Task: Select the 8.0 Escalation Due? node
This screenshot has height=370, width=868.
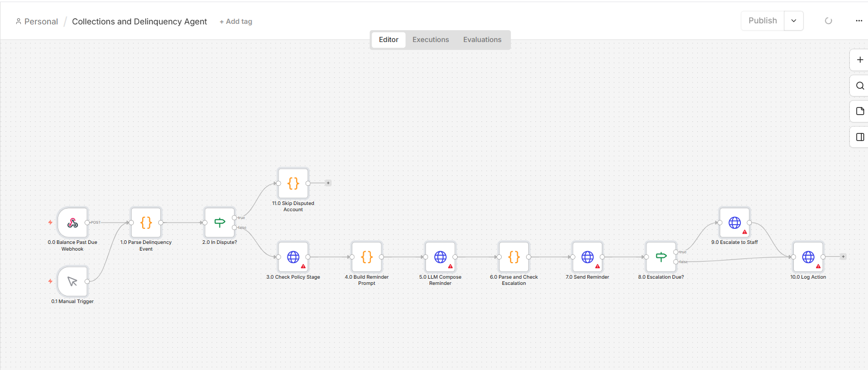Action: [661, 257]
